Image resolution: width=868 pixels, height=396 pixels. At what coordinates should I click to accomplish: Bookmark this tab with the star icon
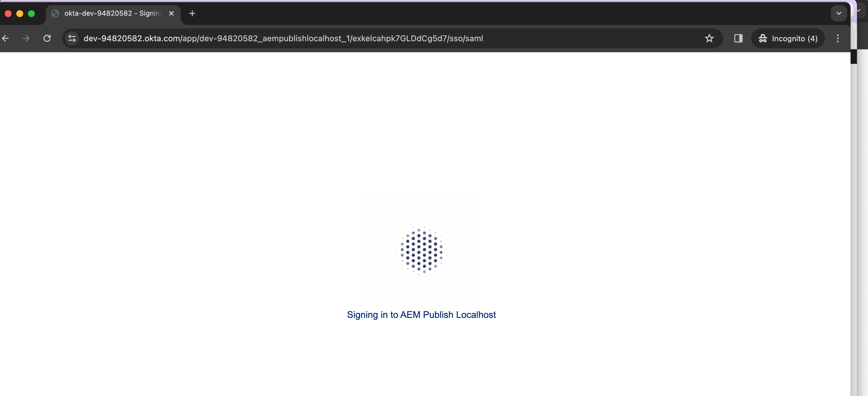click(709, 38)
